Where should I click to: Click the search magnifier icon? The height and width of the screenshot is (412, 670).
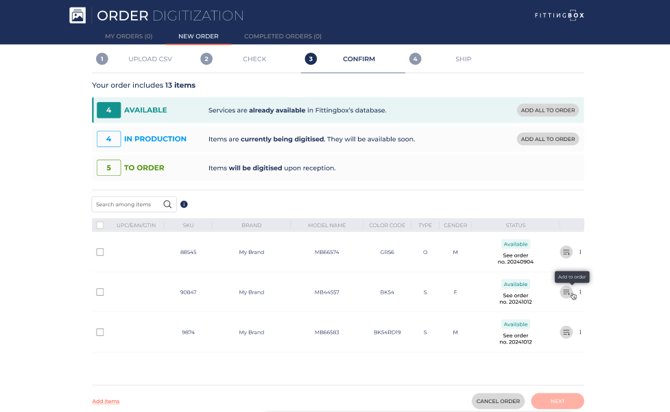coord(167,204)
